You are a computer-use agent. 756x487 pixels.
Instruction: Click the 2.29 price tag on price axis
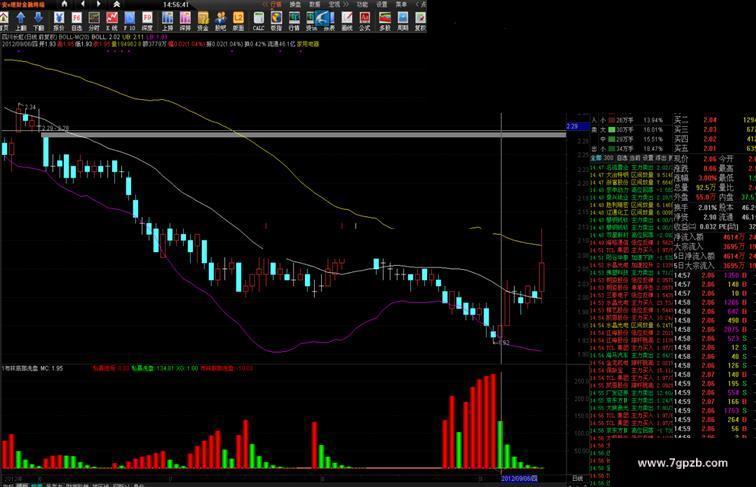click(x=577, y=126)
